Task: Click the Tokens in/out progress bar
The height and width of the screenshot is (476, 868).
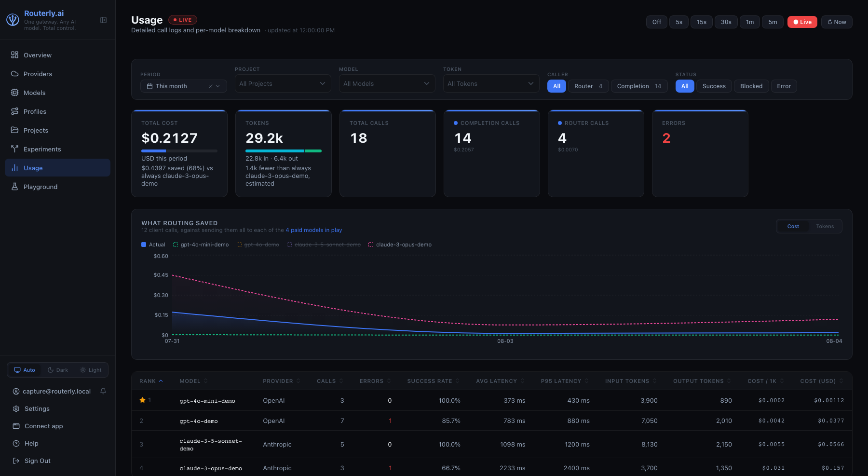Action: pyautogui.click(x=284, y=151)
